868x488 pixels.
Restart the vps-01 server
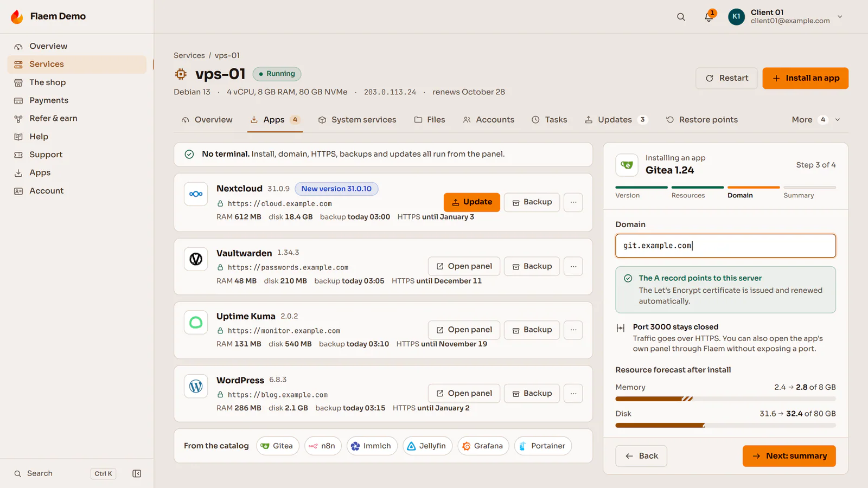click(x=726, y=78)
